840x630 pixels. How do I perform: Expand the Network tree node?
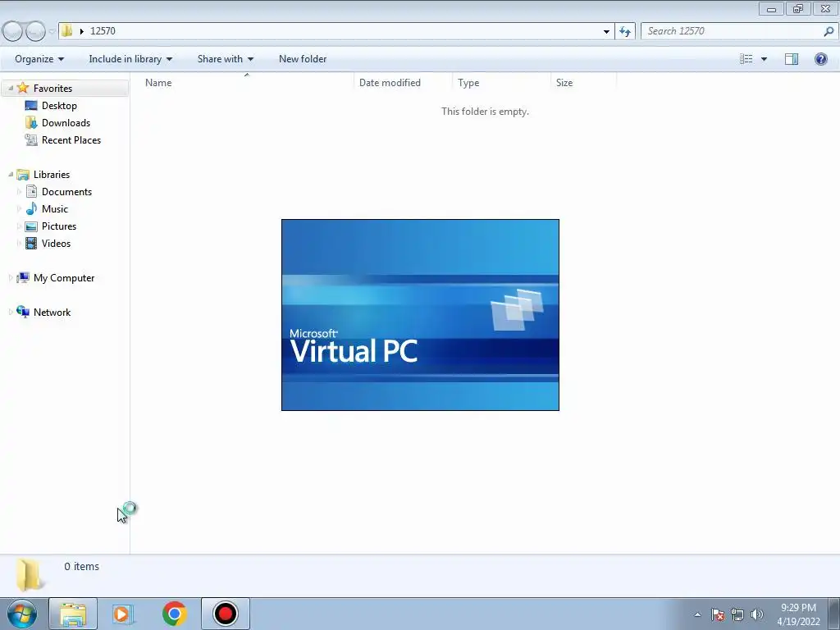pyautogui.click(x=11, y=312)
